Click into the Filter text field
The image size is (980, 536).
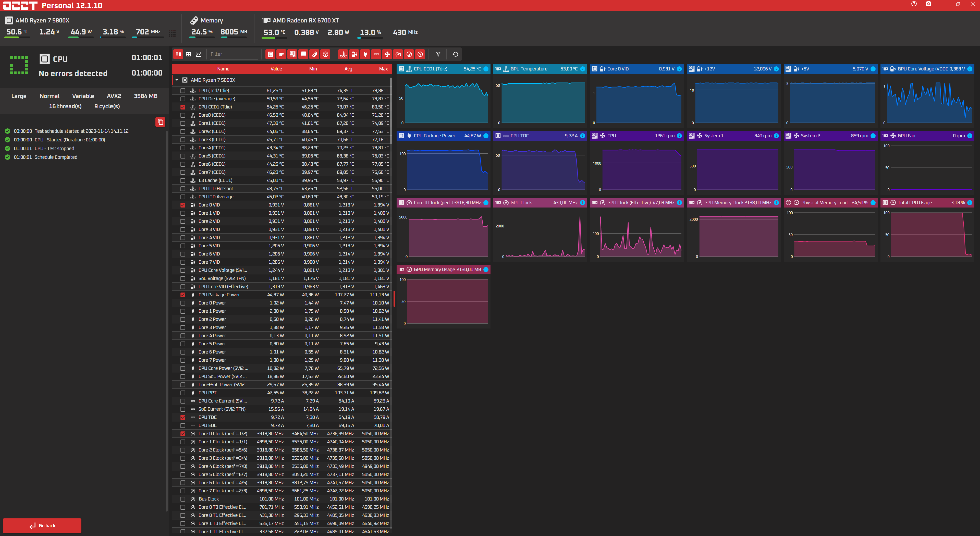coord(234,54)
